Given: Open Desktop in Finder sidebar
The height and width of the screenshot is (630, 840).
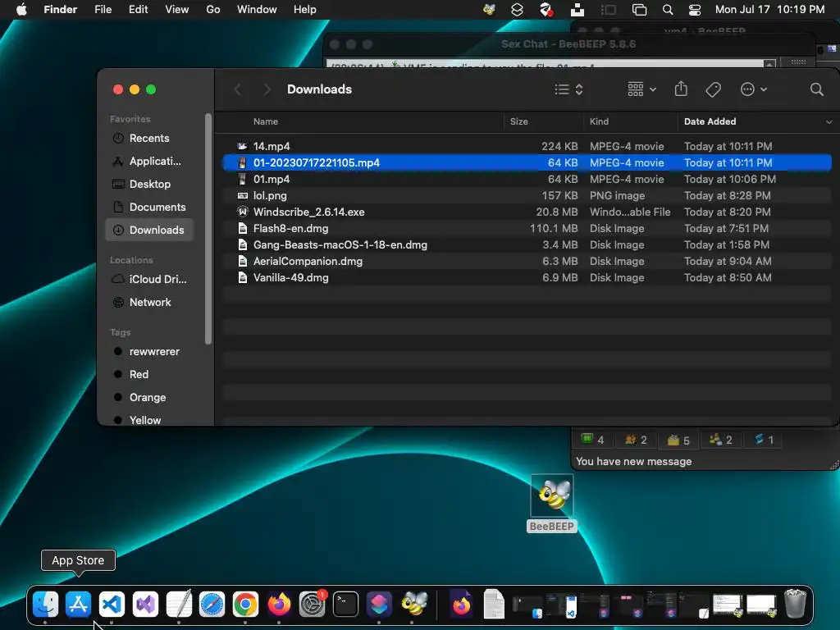Looking at the screenshot, I should 149,185.
